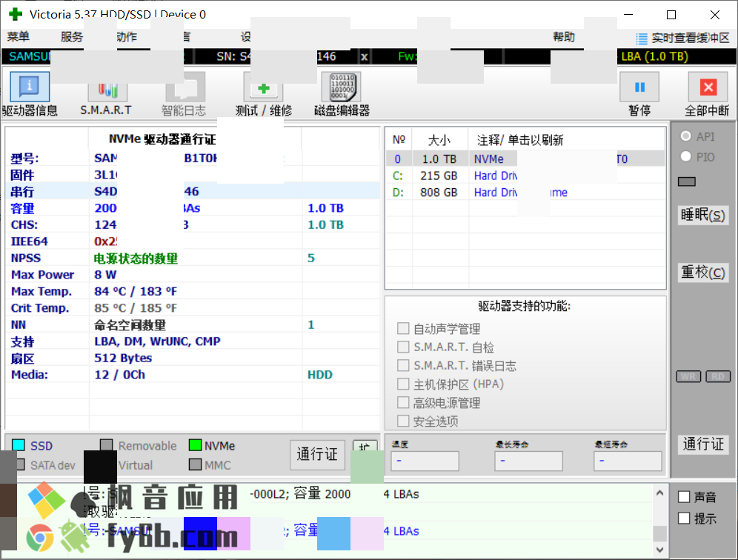The image size is (738, 560).
Task: Click the temperature (温度) readout field
Action: pos(425,461)
